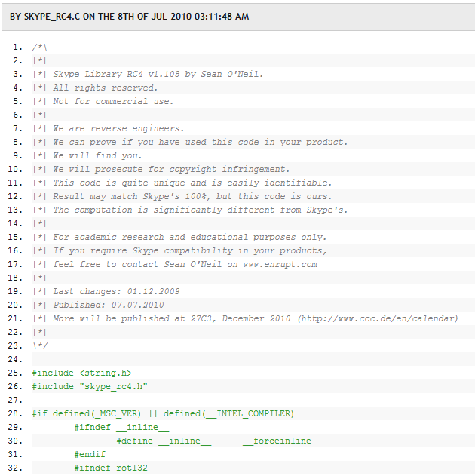Click the "We are reverse engineers" line
The image size is (475, 476).
[118, 128]
